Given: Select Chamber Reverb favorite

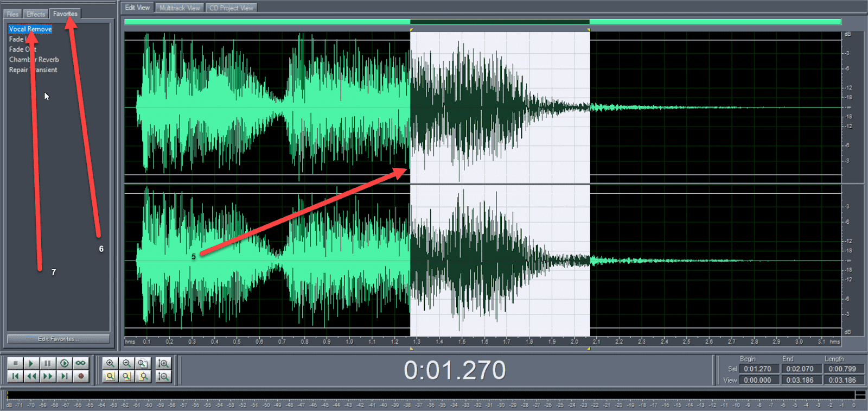Looking at the screenshot, I should (34, 60).
